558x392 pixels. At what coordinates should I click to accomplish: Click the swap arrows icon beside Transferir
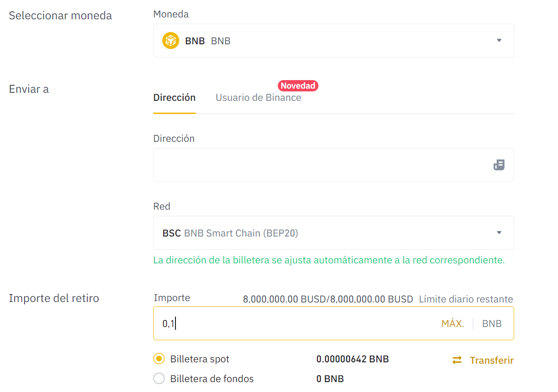(x=457, y=360)
